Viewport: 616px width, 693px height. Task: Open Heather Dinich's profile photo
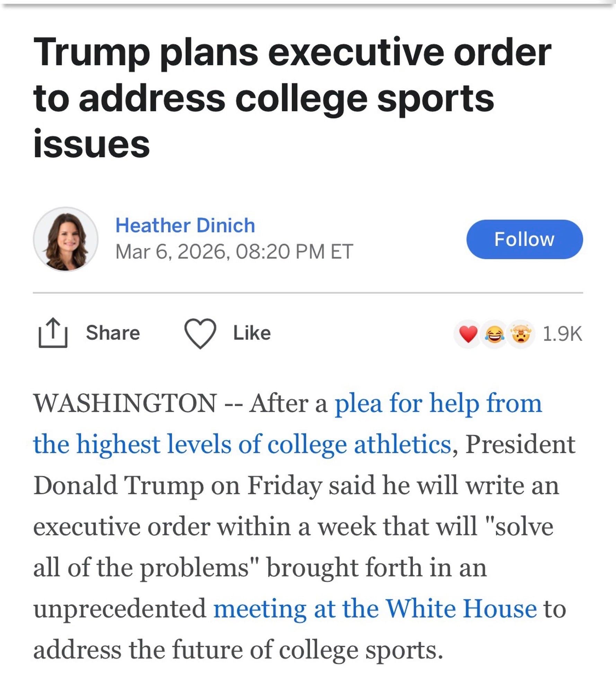click(65, 239)
